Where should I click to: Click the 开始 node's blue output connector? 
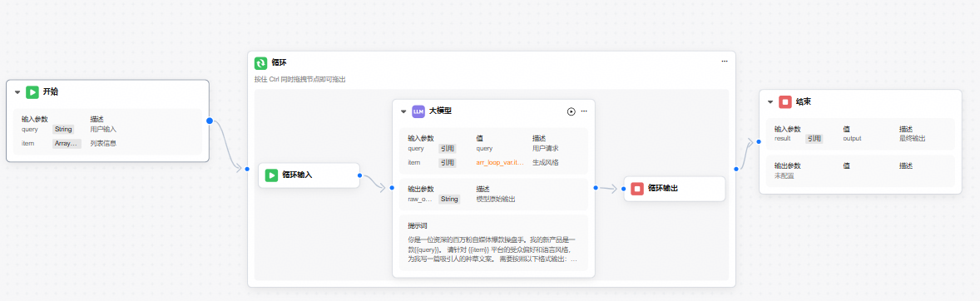[x=210, y=121]
